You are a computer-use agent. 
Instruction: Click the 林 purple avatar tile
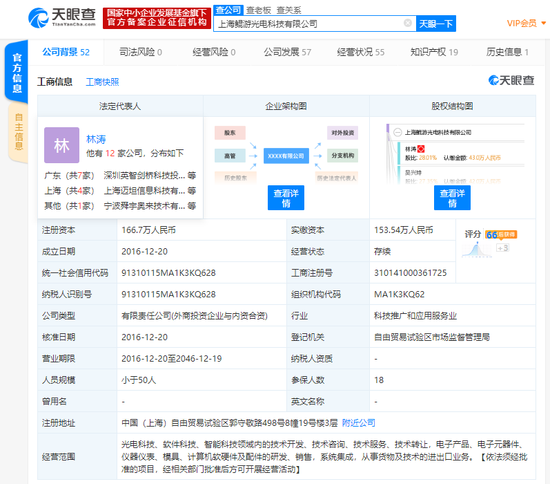click(62, 145)
